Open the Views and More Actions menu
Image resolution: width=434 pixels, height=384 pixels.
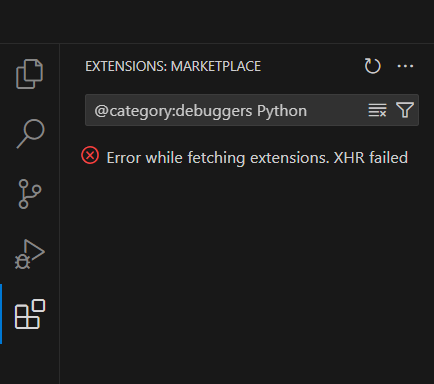point(405,66)
